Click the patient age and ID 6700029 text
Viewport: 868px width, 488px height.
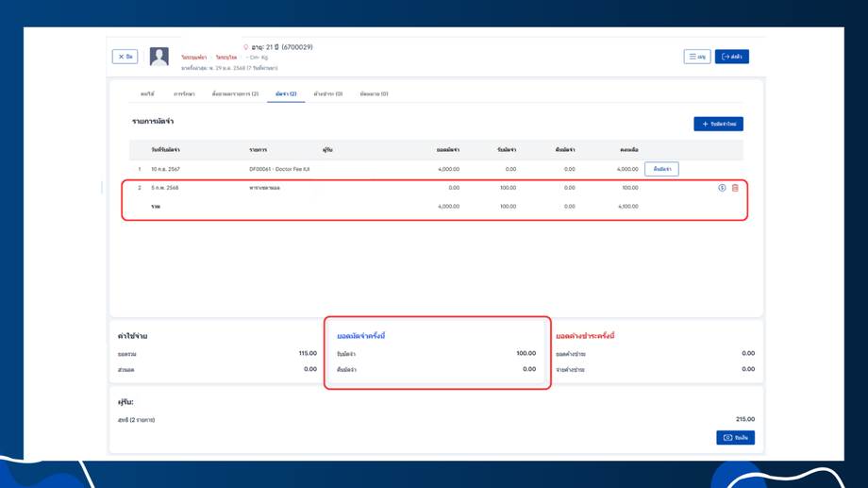[x=282, y=47]
